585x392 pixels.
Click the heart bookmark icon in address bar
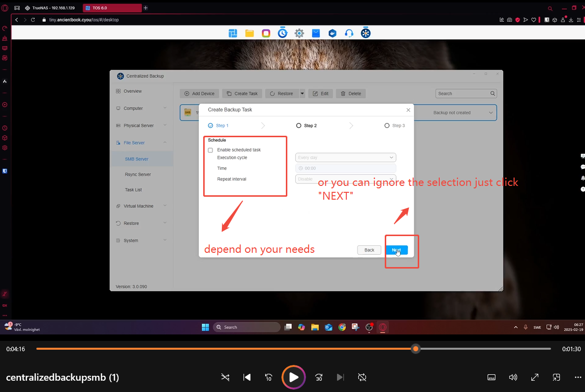point(533,20)
